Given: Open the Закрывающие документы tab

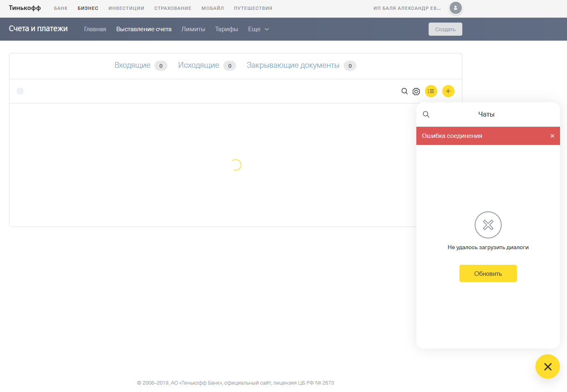Looking at the screenshot, I should coord(293,65).
